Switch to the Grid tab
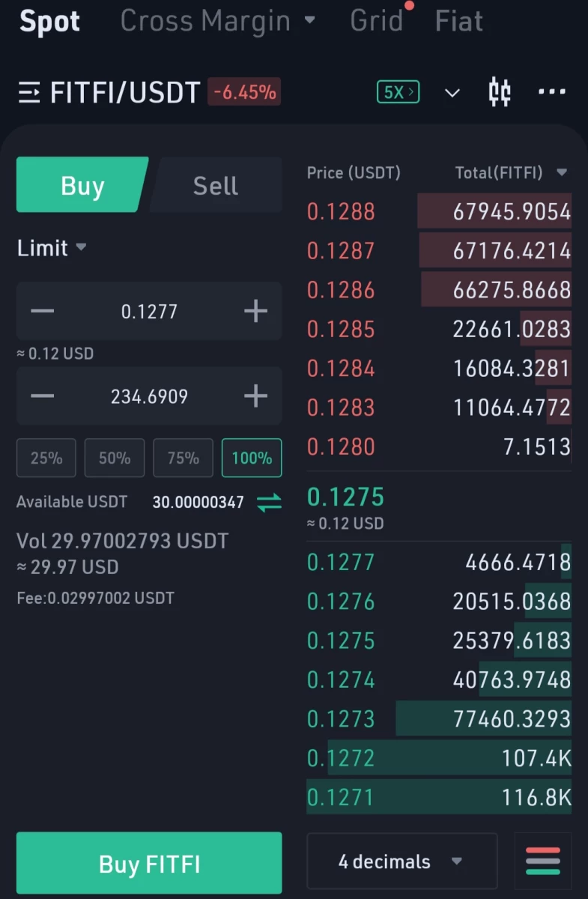 [377, 21]
